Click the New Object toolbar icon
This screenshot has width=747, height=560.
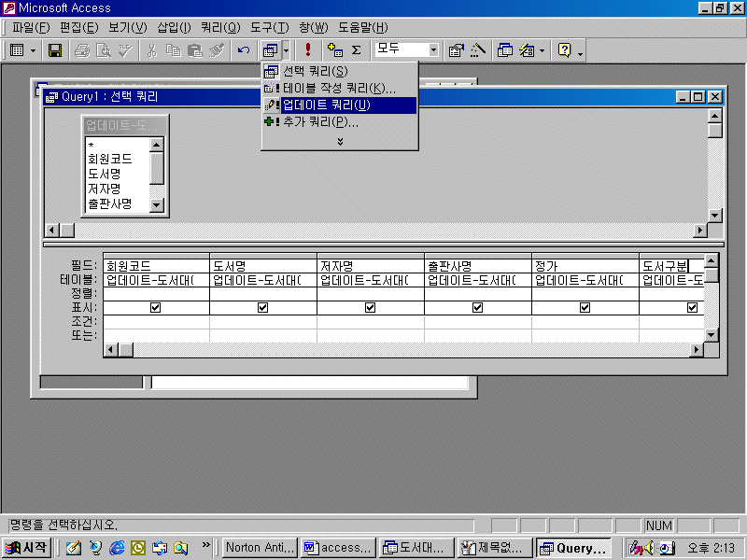click(527, 50)
